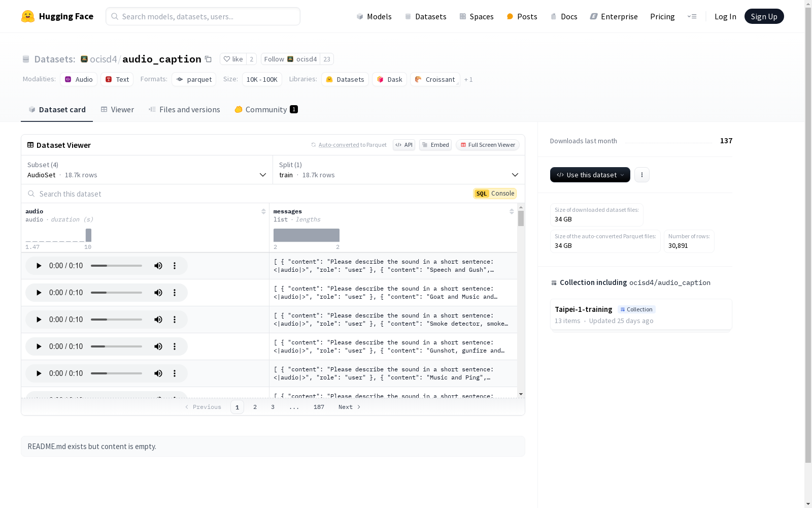Image resolution: width=812 pixels, height=508 pixels.
Task: Seek in the Speech and Gush audio progress bar
Action: [x=116, y=266]
